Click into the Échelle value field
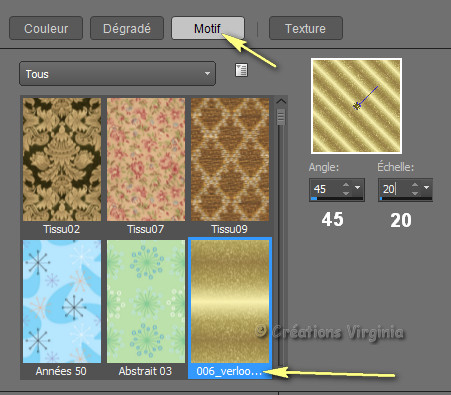 click(x=394, y=189)
